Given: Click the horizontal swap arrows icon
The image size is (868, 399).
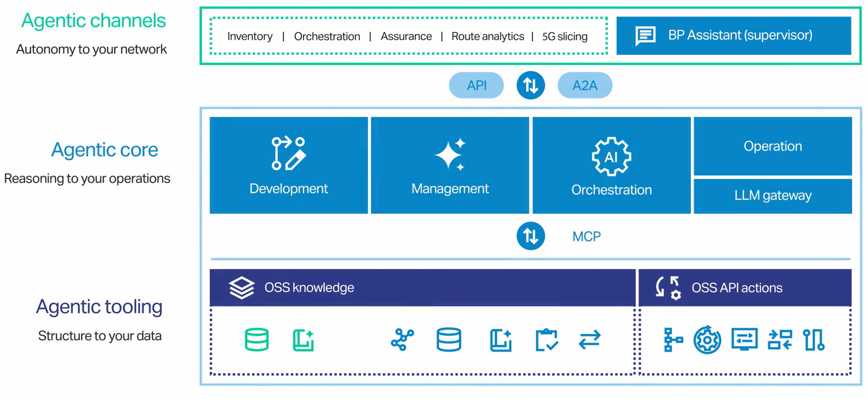Looking at the screenshot, I should click(x=589, y=340).
